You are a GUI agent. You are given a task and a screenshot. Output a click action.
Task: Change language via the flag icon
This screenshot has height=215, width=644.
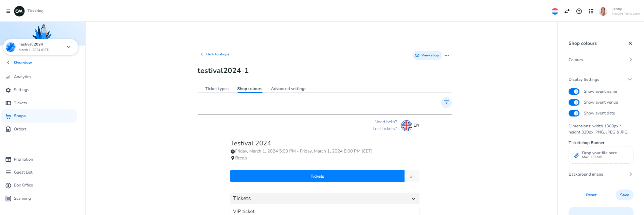555,11
